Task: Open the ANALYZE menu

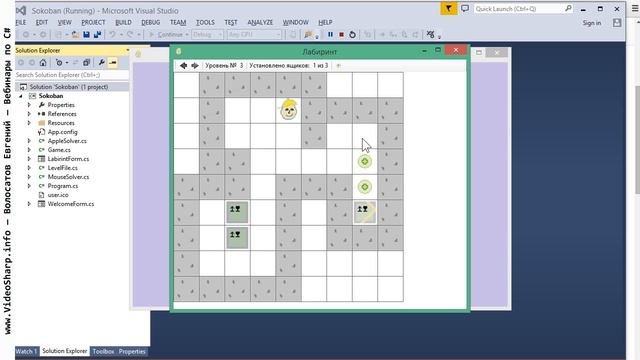Action: [x=260, y=22]
